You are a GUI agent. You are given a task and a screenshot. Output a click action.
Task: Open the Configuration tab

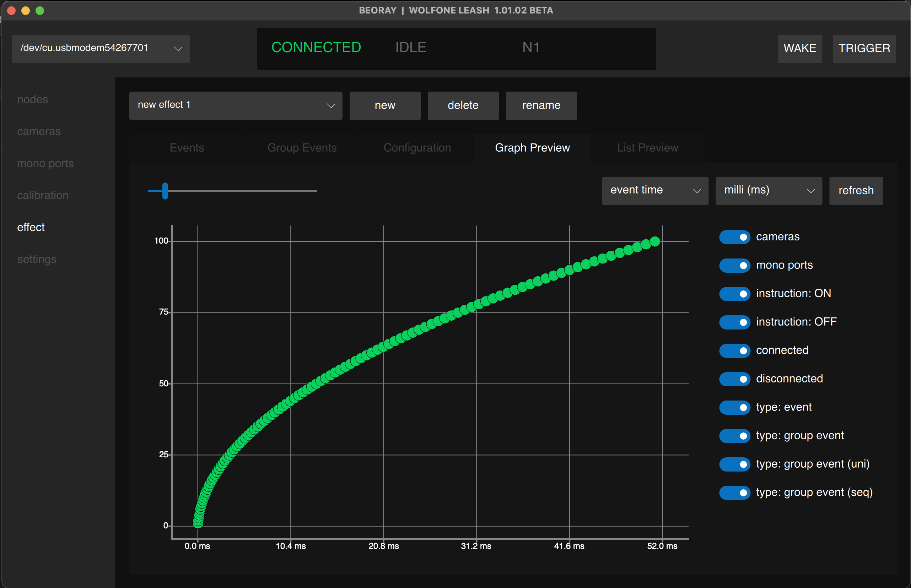[x=417, y=148]
